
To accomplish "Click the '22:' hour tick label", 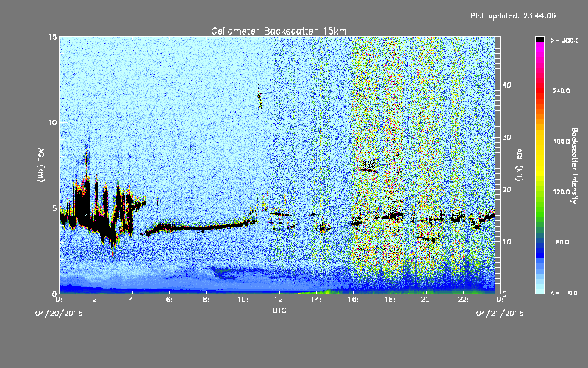I will click(x=464, y=300).
